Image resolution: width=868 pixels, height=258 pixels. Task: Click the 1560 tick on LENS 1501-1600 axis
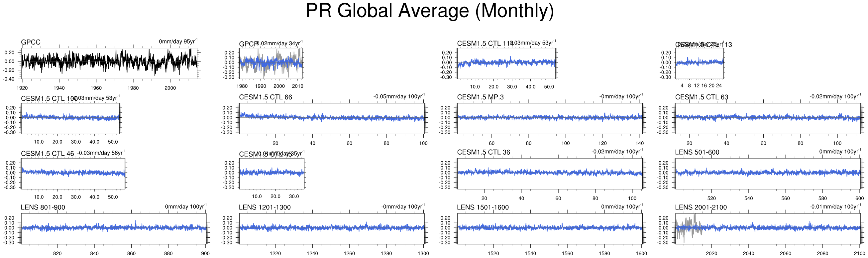pyautogui.click(x=567, y=253)
